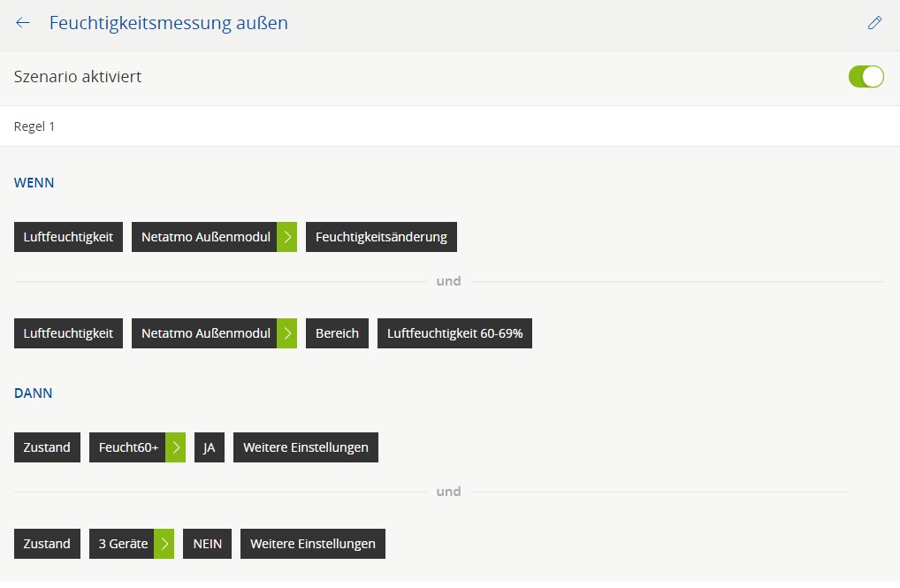
Task: Select the Luftfeuchtigkeit 60-69% range chip
Action: [454, 333]
